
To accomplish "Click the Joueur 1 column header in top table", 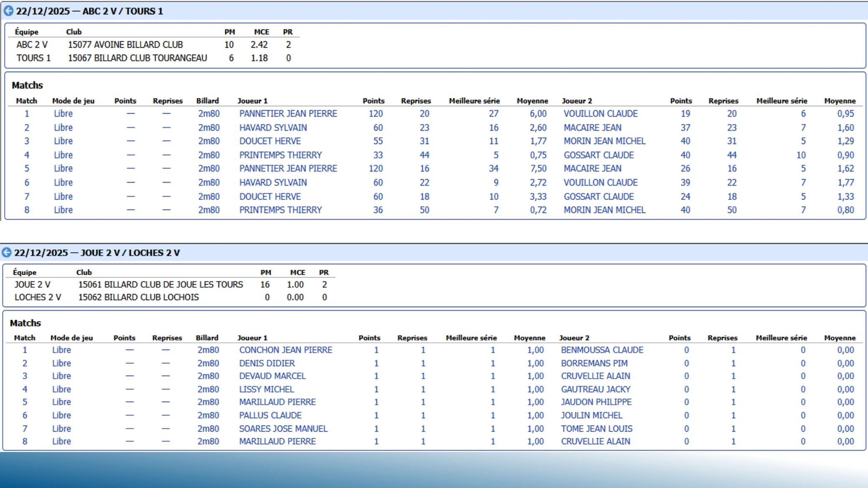I will [x=252, y=101].
